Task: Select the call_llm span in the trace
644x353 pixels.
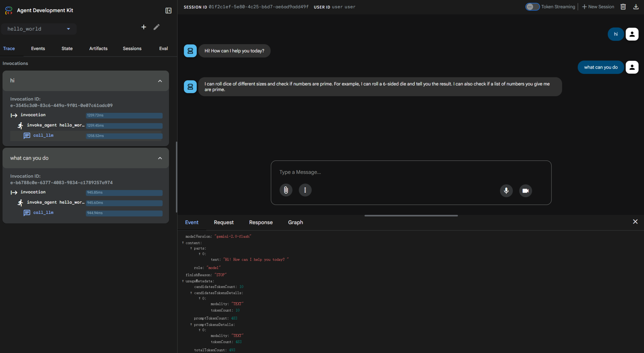Action: [x=43, y=136]
